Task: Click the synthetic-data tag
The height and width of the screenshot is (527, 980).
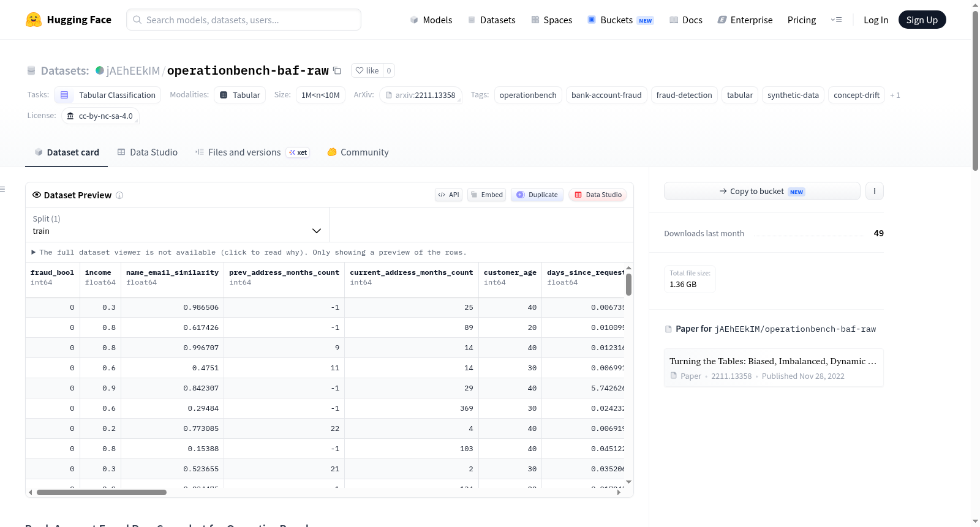Action: [x=793, y=95]
